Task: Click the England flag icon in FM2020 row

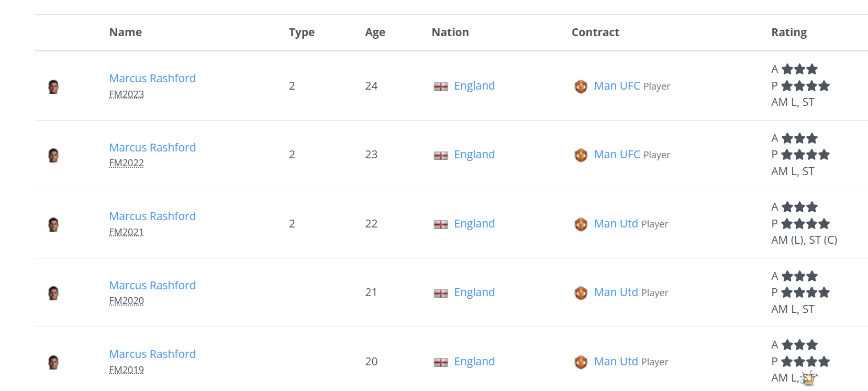Action: [x=441, y=294]
